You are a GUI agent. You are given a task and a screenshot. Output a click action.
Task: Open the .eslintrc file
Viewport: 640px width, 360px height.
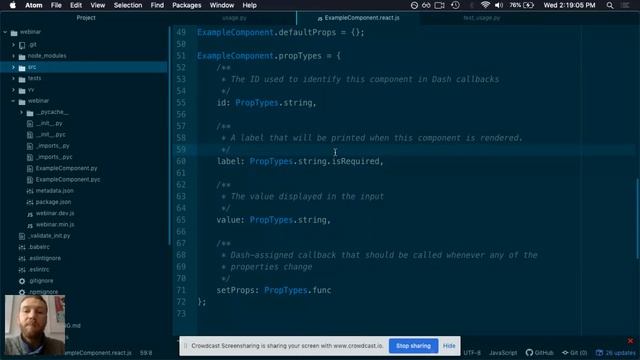click(39, 269)
